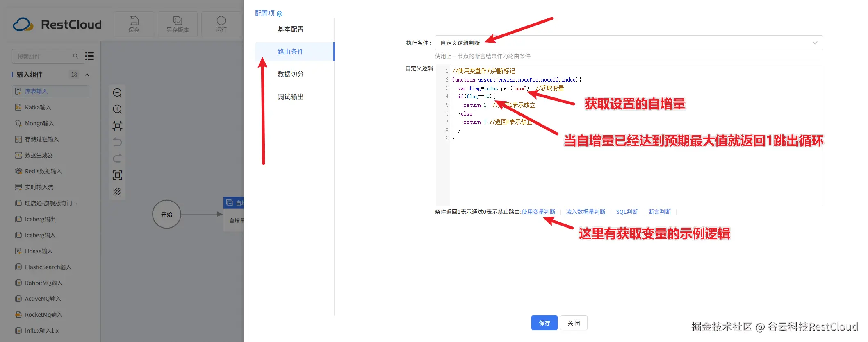868x342 pixels.
Task: Click the zoom in canvas icon
Action: [x=117, y=109]
